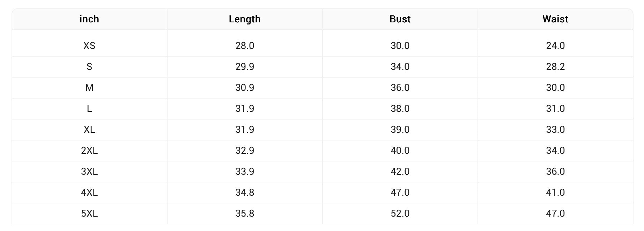Viewport: 644px width, 231px height.
Task: Select the S size row label
Action: pos(89,67)
